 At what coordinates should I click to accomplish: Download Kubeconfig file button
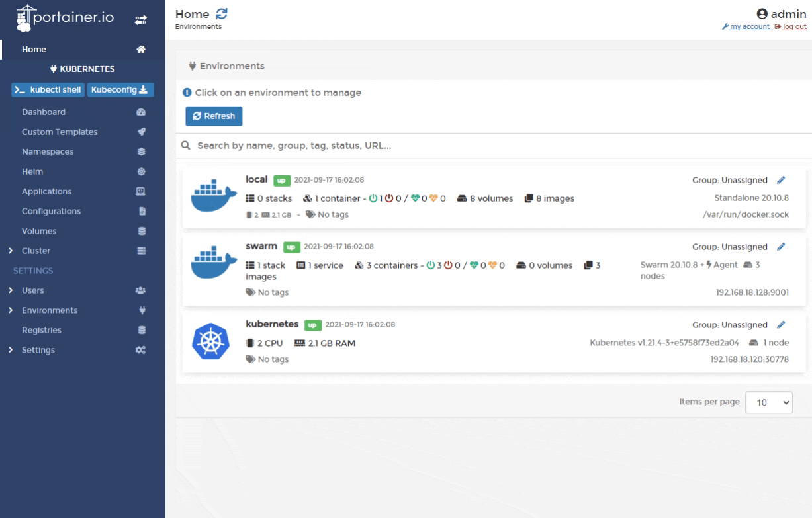(121, 90)
